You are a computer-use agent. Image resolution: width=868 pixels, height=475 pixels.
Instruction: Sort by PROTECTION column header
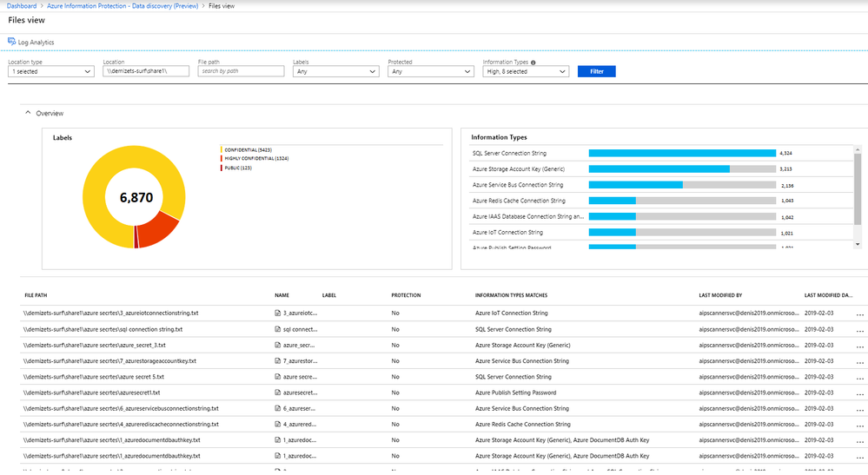click(x=406, y=295)
